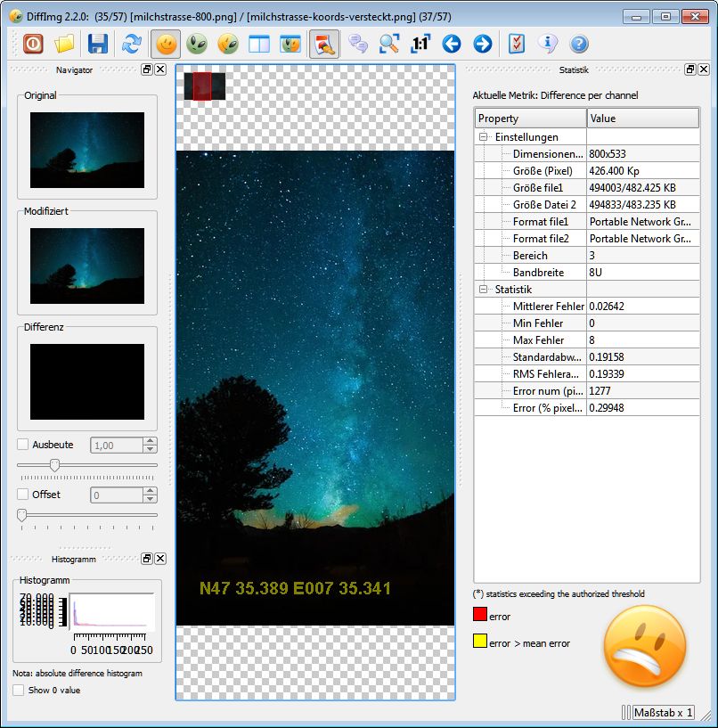Select the Mittlerer Fehler row
Image resolution: width=718 pixels, height=728 pixels.
(587, 307)
